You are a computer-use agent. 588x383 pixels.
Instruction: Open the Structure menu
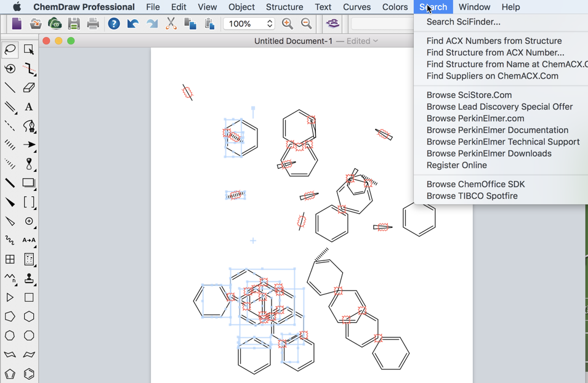(284, 7)
